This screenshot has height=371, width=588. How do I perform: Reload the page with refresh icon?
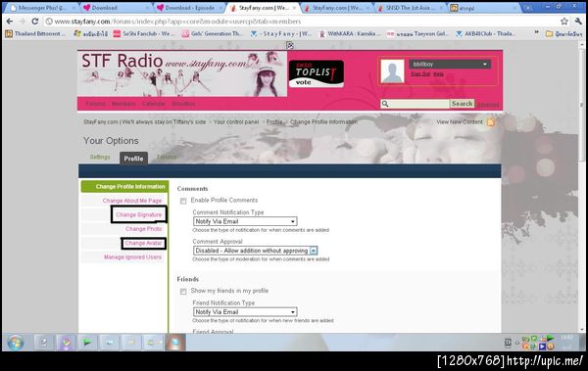tap(35, 22)
